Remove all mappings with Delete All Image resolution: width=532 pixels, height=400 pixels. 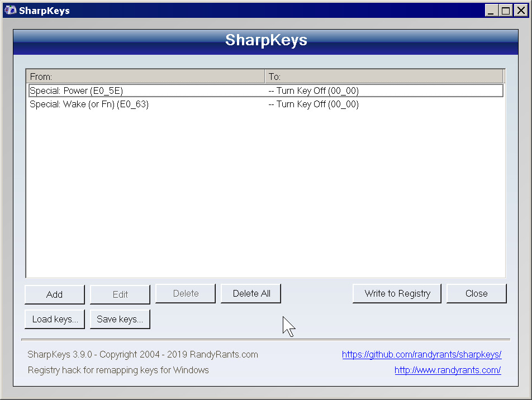pos(251,293)
